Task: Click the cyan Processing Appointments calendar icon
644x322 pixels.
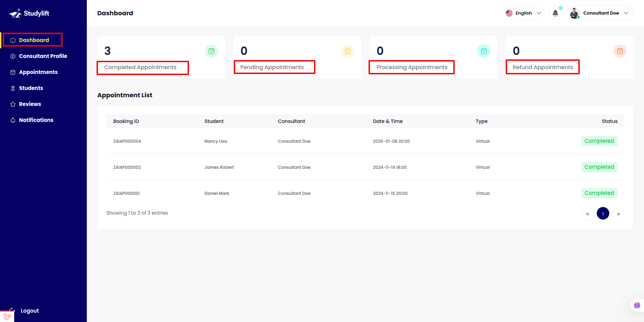Action: point(484,51)
